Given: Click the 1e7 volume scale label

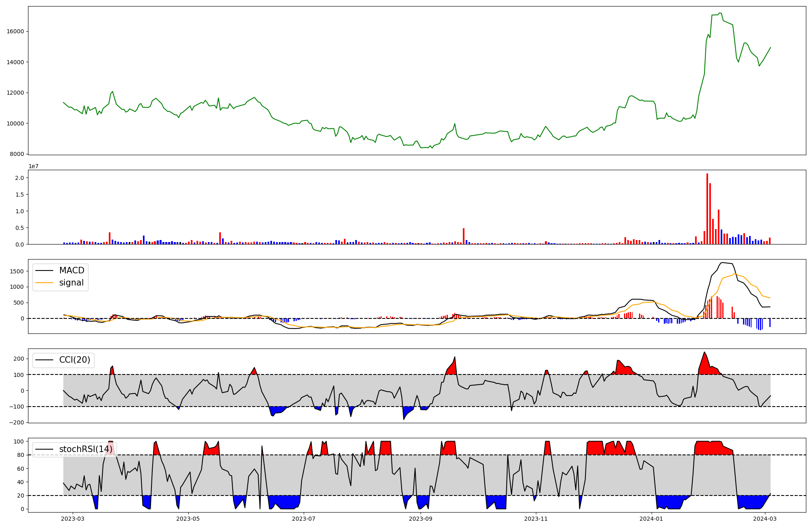Looking at the screenshot, I should click(x=33, y=166).
